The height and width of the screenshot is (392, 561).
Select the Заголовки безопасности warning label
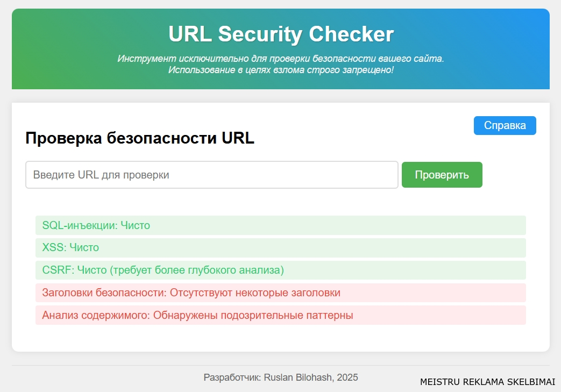pyautogui.click(x=104, y=293)
